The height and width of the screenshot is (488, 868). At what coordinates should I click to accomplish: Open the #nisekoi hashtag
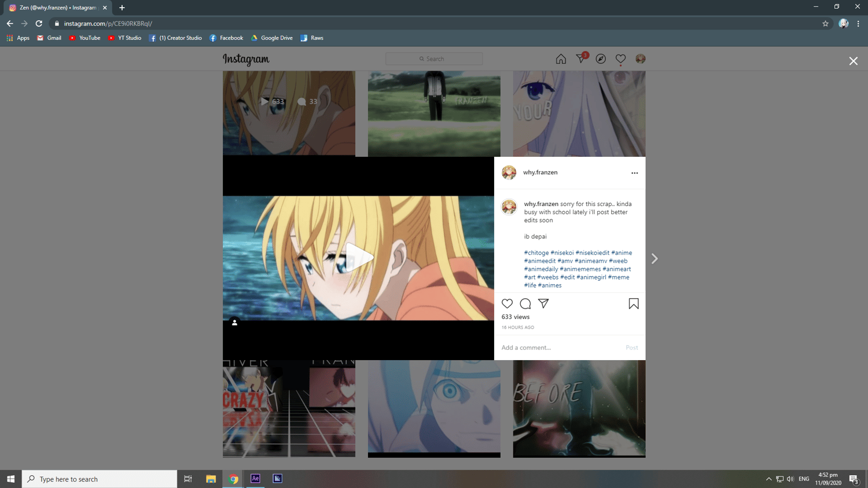pos(562,253)
